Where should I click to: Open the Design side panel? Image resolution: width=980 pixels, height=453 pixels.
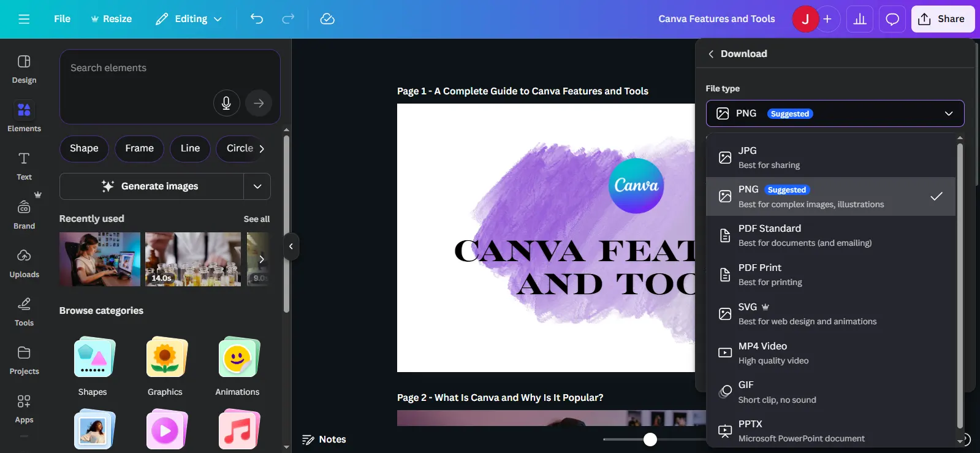pyautogui.click(x=24, y=69)
